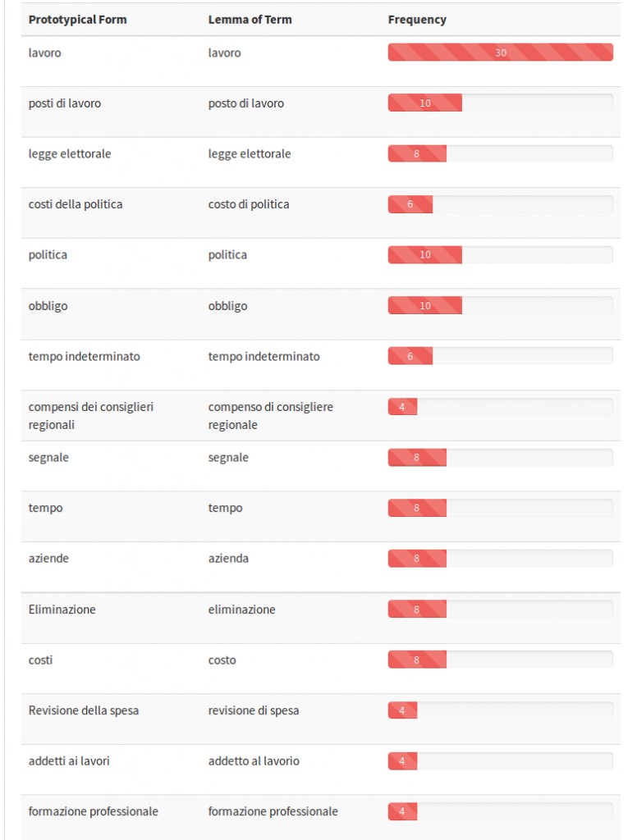The width and height of the screenshot is (637, 840).
Task: Click the eliminazione lemma
Action: (242, 609)
